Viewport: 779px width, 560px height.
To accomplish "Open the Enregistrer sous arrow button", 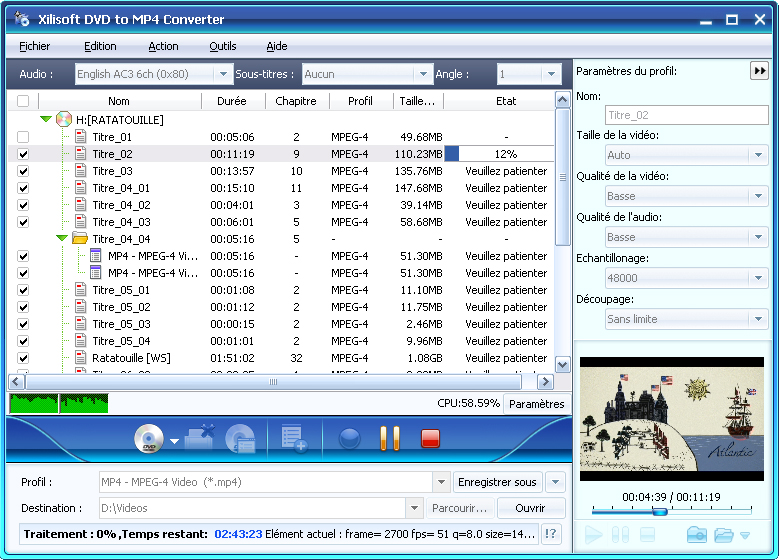I will 555,482.
